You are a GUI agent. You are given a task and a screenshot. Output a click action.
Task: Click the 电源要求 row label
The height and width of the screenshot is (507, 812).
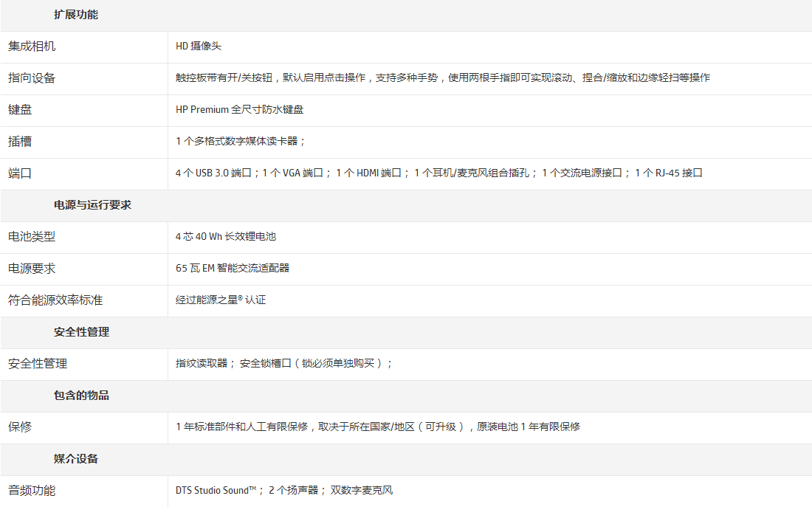[32, 269]
